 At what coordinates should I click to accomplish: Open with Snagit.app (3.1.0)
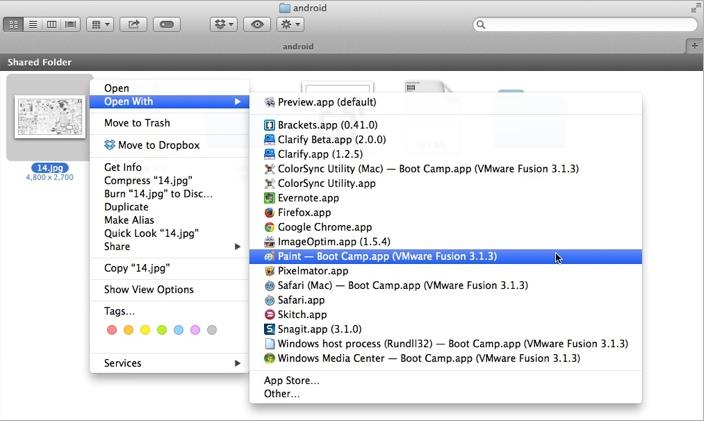[445, 329]
